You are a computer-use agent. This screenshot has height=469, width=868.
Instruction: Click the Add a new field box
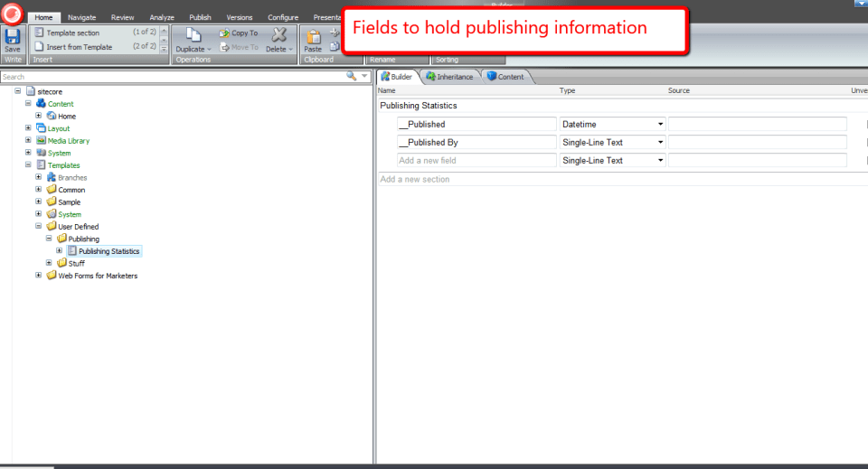[x=476, y=160]
